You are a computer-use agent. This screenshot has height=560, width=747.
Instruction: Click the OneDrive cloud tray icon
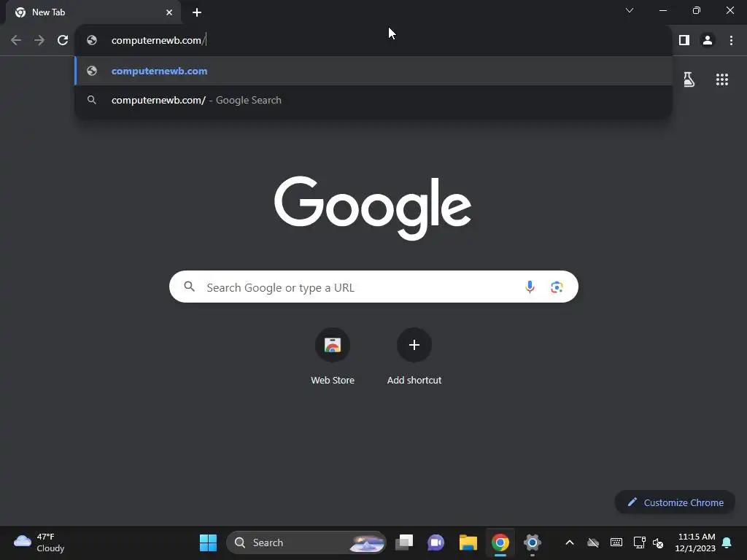(x=592, y=542)
